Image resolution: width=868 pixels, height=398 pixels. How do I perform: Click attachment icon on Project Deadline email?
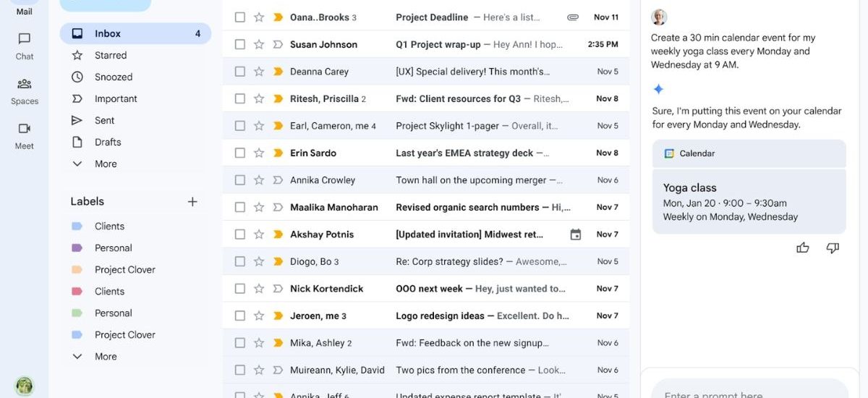573,17
